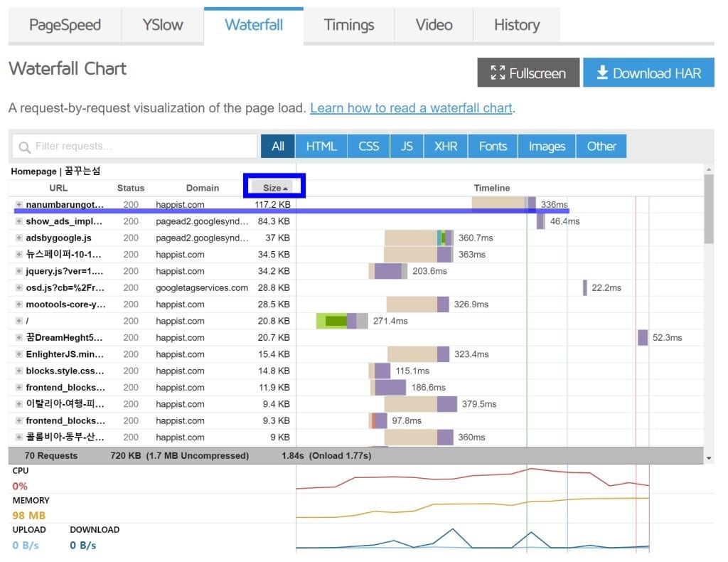
Task: Open the History tab
Action: [516, 25]
